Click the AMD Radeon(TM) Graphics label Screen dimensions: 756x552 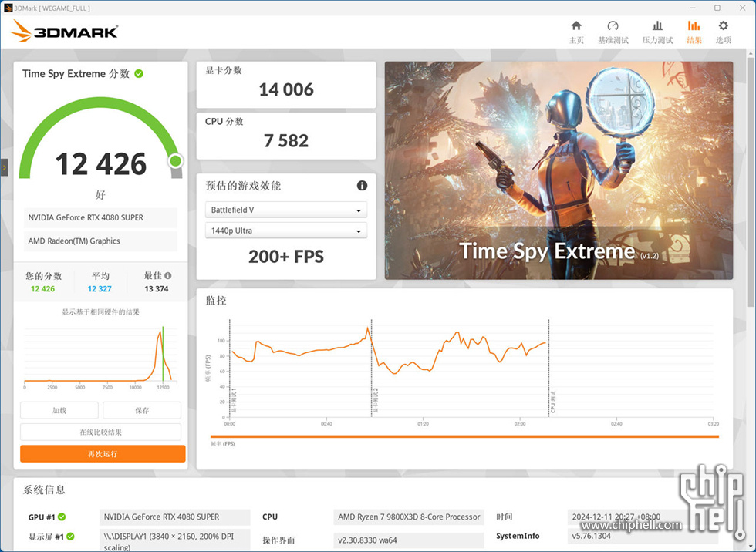click(x=100, y=241)
